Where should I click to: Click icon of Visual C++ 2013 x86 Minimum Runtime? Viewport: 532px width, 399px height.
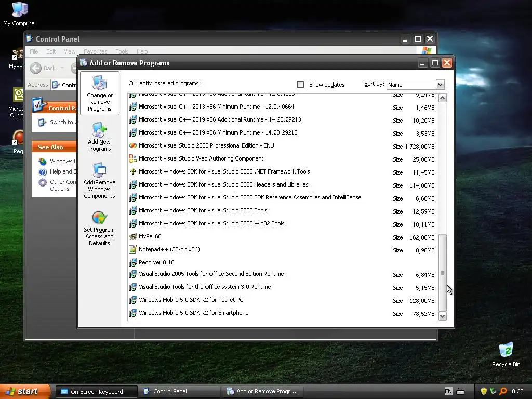[x=132, y=107]
